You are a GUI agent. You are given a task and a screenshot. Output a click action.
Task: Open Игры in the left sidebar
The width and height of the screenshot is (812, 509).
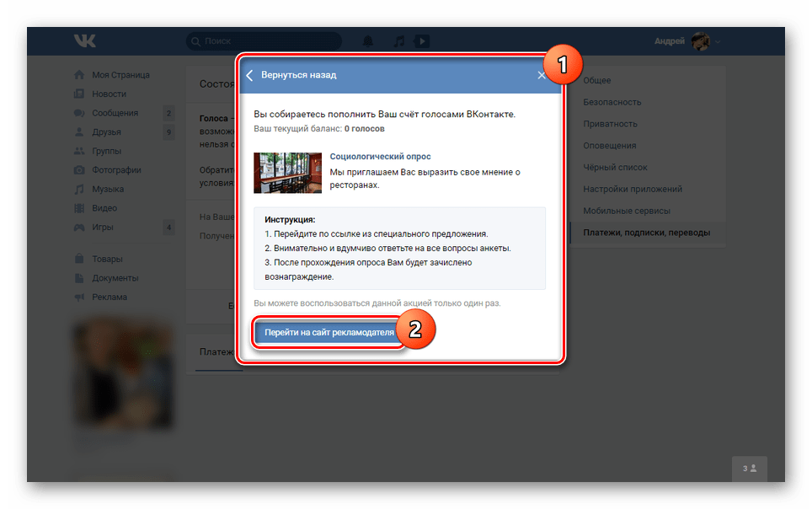(x=103, y=227)
